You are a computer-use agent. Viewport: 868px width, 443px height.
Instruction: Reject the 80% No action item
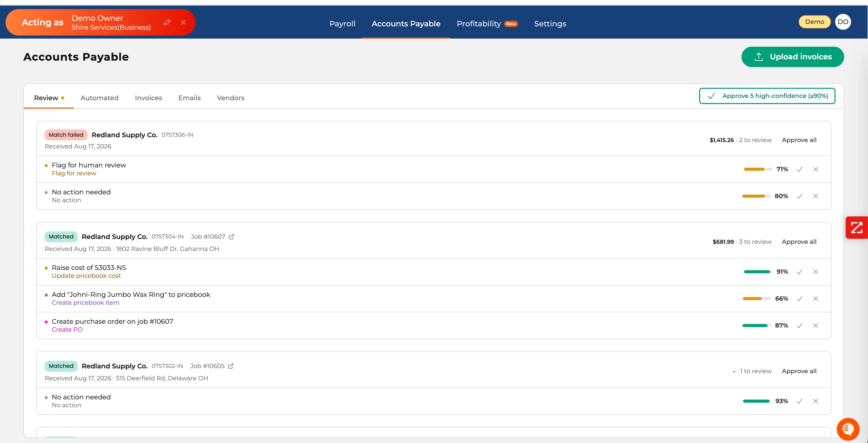[x=815, y=196]
